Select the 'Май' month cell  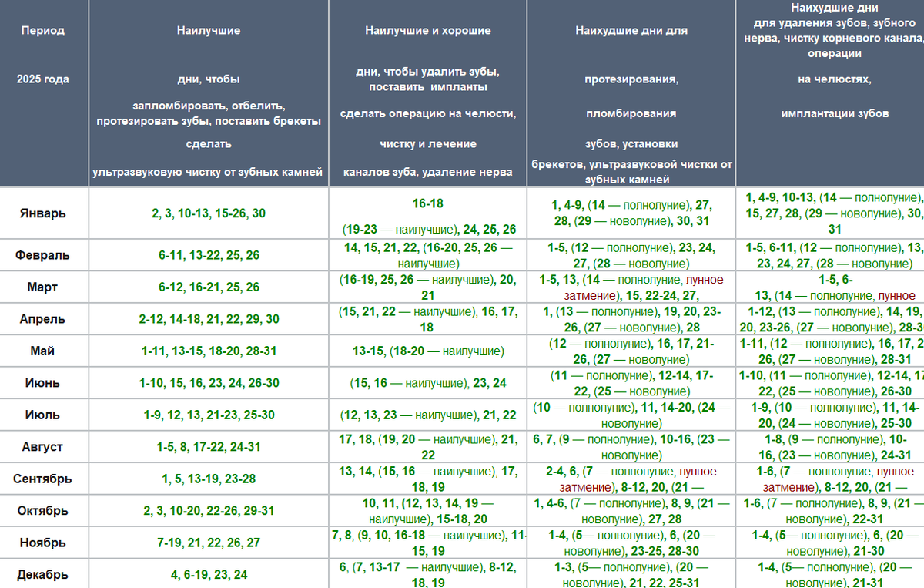[43, 351]
